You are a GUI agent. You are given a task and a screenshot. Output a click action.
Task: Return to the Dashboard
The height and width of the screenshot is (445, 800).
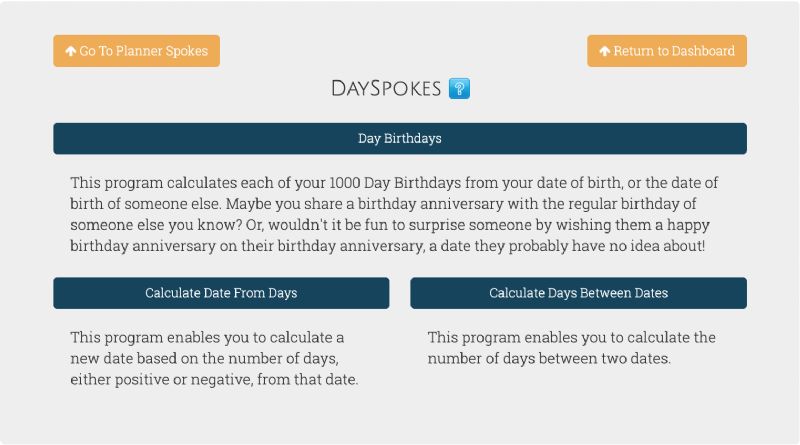(x=667, y=51)
